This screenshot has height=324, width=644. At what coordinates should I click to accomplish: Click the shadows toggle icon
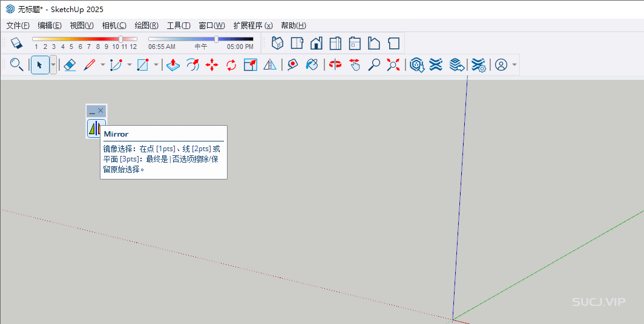click(x=16, y=43)
